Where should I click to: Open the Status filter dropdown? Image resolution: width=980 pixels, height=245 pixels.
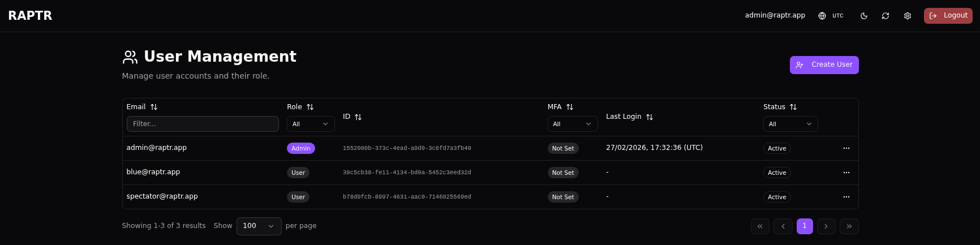[x=790, y=124]
